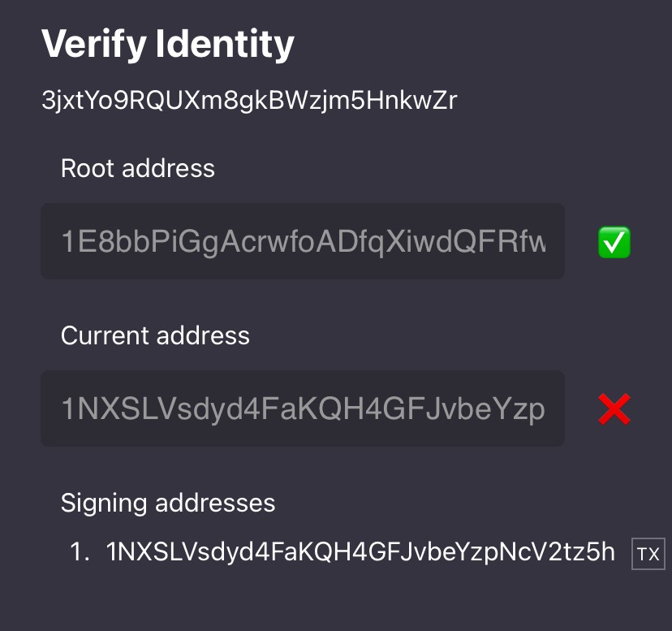Click the text 3jxtYo9RQUXm8gkBWzjm5HnkwZr below the title
The width and height of the screenshot is (672, 631).
(249, 101)
